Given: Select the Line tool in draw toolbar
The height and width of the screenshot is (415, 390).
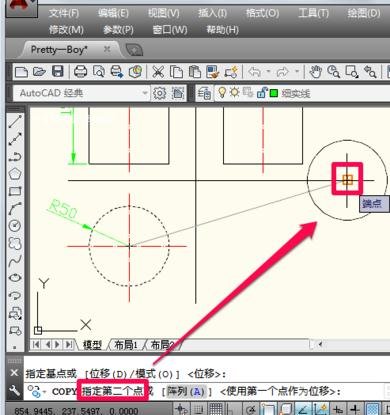Looking at the screenshot, I should [15, 122].
